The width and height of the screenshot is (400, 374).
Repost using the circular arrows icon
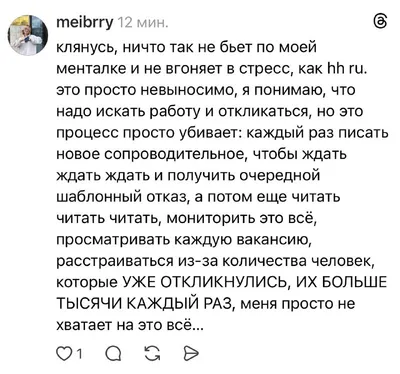point(152,354)
